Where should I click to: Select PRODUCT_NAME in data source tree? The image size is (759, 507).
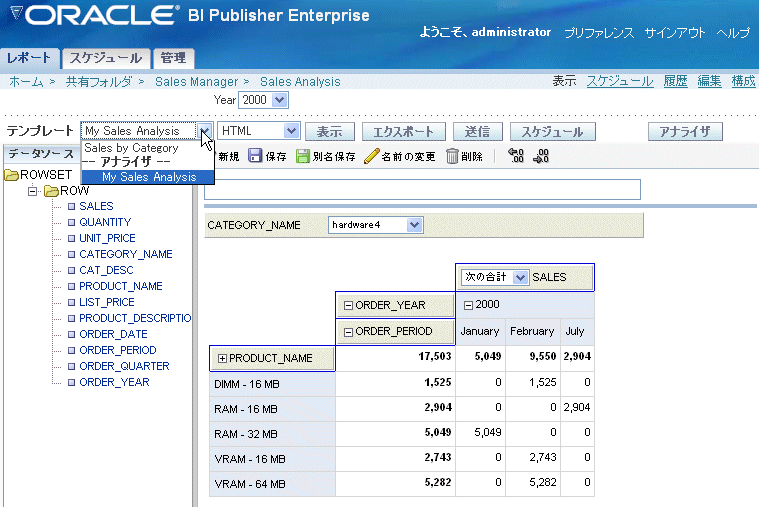(x=121, y=286)
